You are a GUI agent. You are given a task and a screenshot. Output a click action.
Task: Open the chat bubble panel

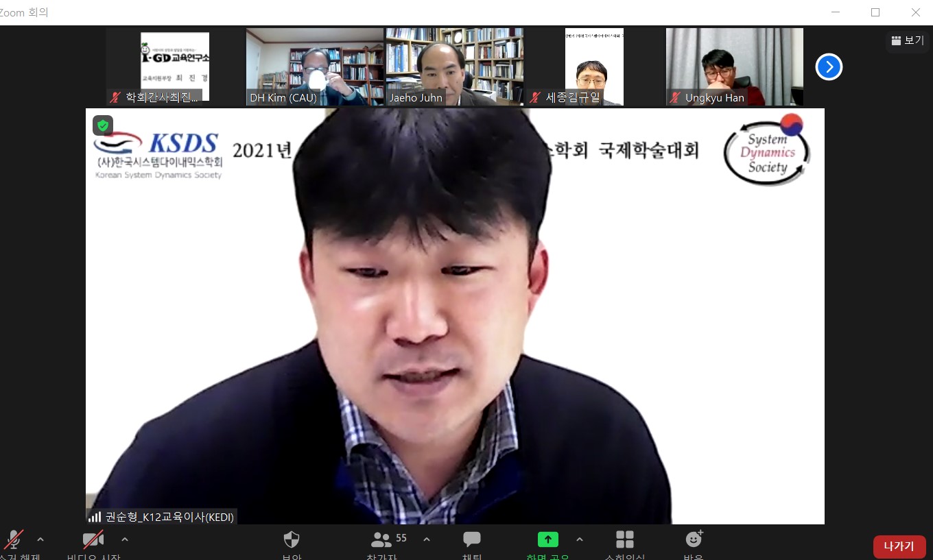472,540
